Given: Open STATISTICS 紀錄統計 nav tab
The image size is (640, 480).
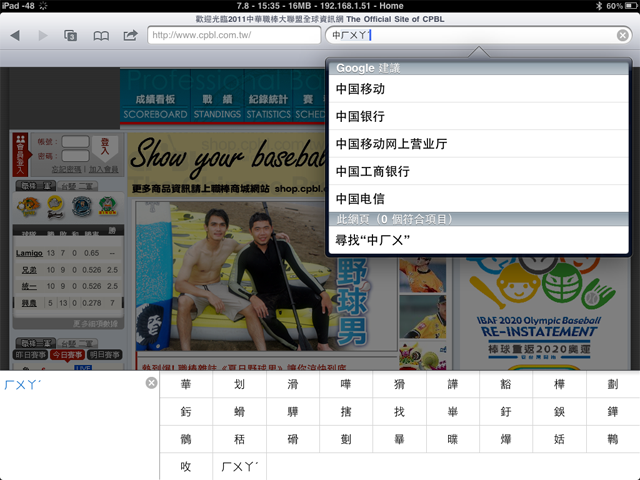Looking at the screenshot, I should 269,106.
